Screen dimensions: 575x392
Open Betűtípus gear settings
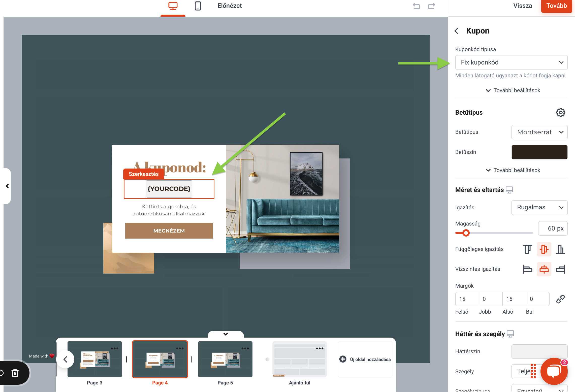point(561,112)
